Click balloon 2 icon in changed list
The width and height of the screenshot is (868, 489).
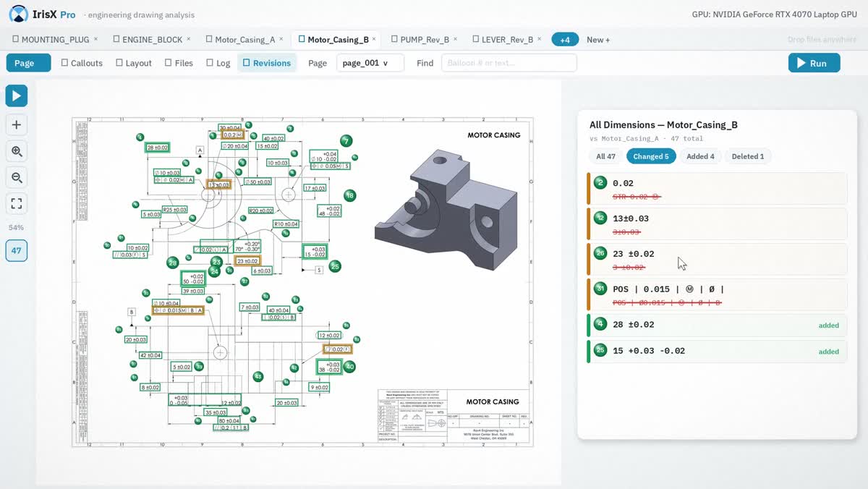600,182
